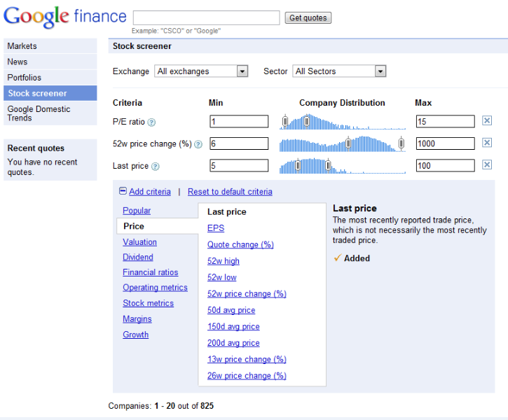Screen dimensions: 508x420
Task: Click the 50d avg price link
Action: pos(231,310)
